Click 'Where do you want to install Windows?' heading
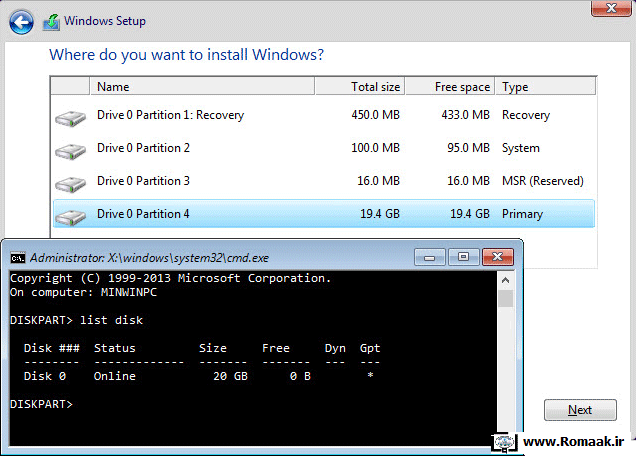Viewport: 636px width, 459px height. tap(187, 55)
